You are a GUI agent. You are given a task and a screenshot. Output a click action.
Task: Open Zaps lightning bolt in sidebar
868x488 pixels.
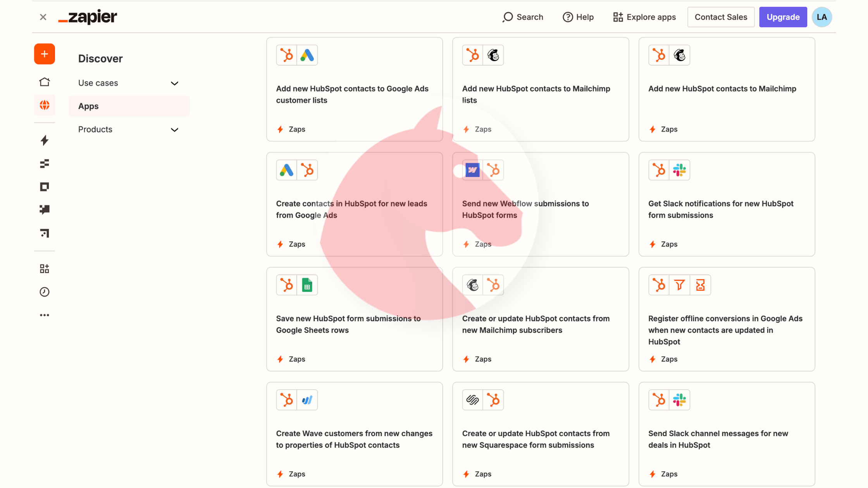click(x=45, y=140)
